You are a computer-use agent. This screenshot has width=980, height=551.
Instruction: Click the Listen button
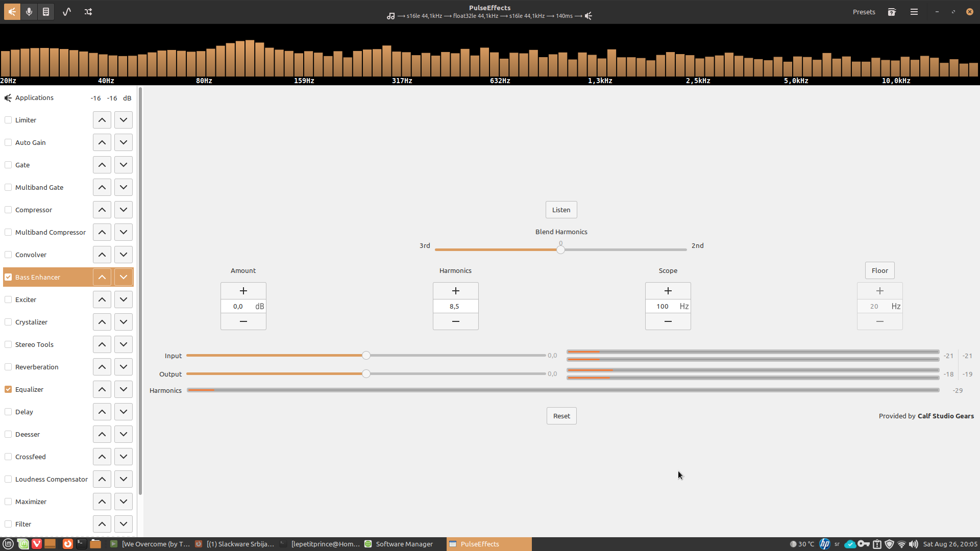coord(561,210)
